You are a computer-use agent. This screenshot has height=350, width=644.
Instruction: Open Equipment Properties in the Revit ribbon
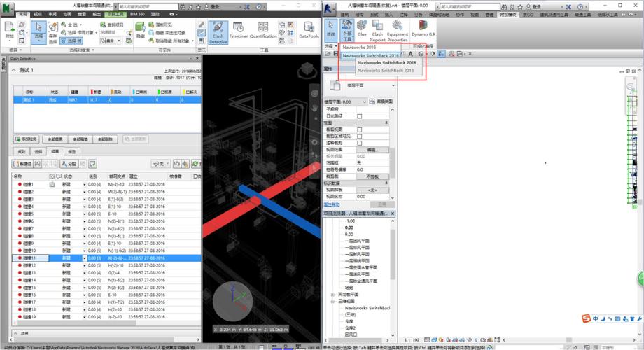(397, 31)
